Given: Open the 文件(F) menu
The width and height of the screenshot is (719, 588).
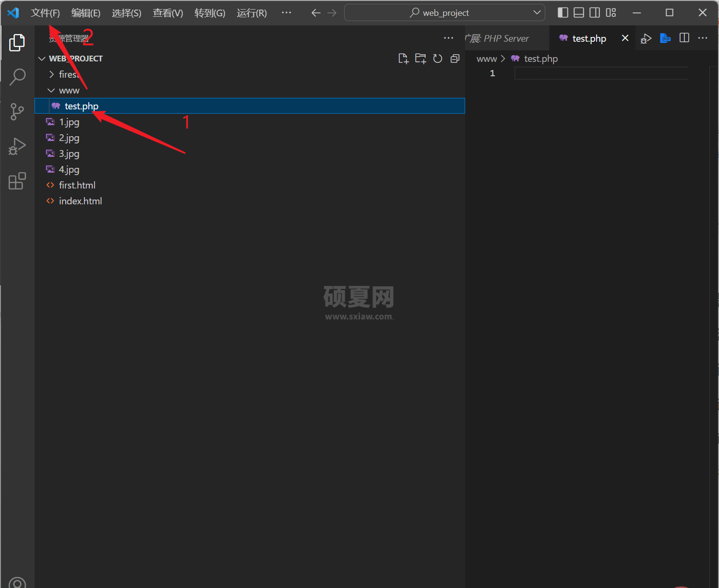Looking at the screenshot, I should pyautogui.click(x=45, y=13).
